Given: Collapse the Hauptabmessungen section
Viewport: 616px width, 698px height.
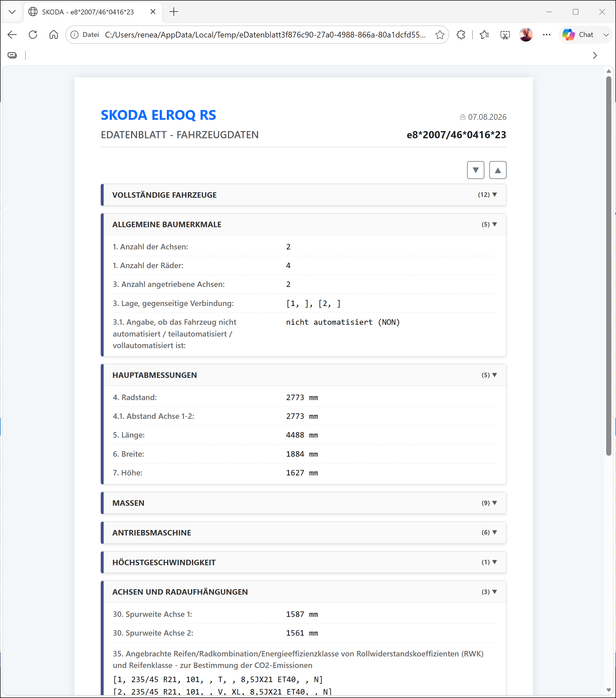Looking at the screenshot, I should point(304,375).
